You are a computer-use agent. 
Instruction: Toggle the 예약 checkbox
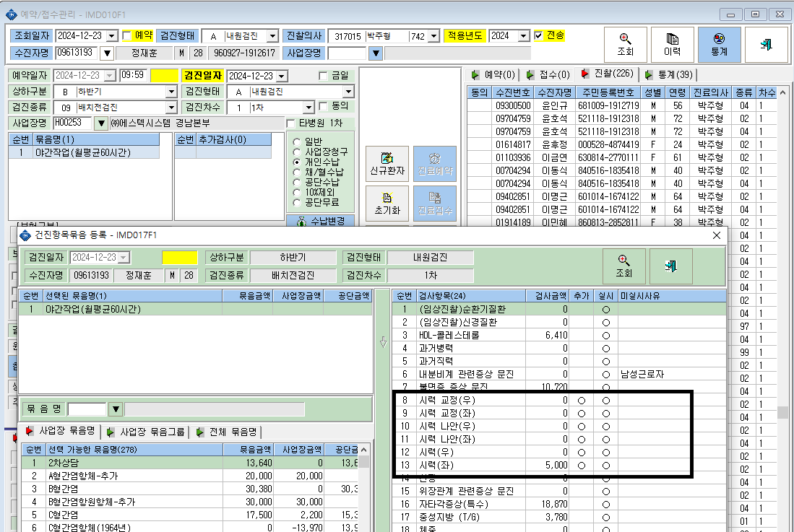coord(127,35)
